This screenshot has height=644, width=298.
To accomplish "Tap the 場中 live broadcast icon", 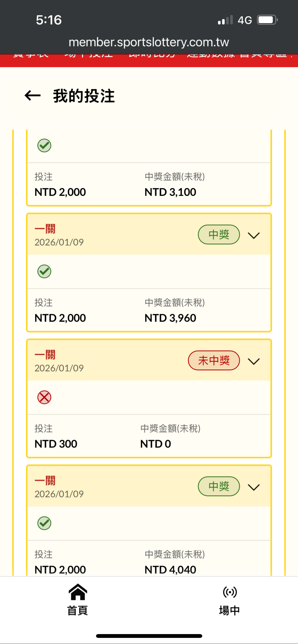I will (230, 592).
